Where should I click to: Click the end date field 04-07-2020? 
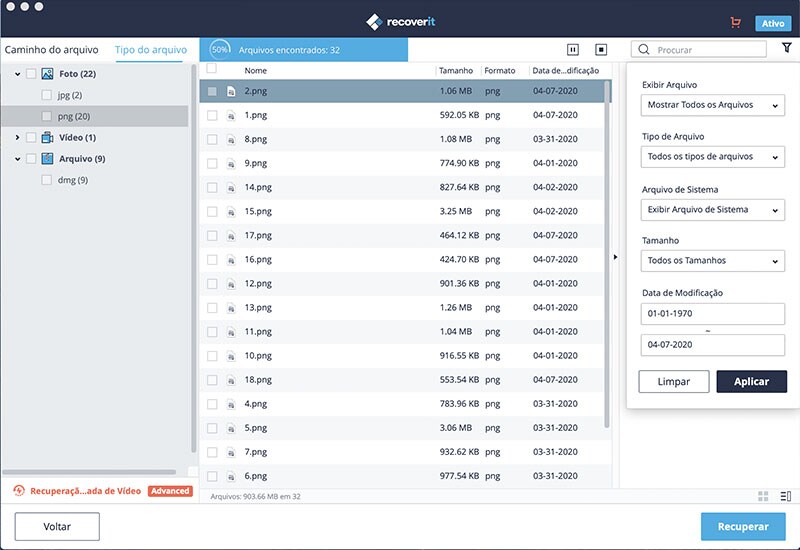(x=713, y=345)
